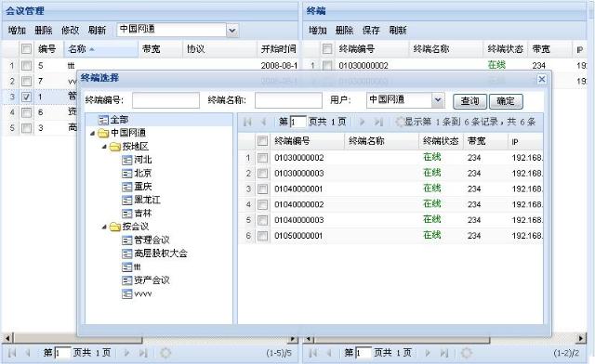595x364 pixels.
Task: Click next-page icon in terminal panel footer
Action: (x=428, y=353)
